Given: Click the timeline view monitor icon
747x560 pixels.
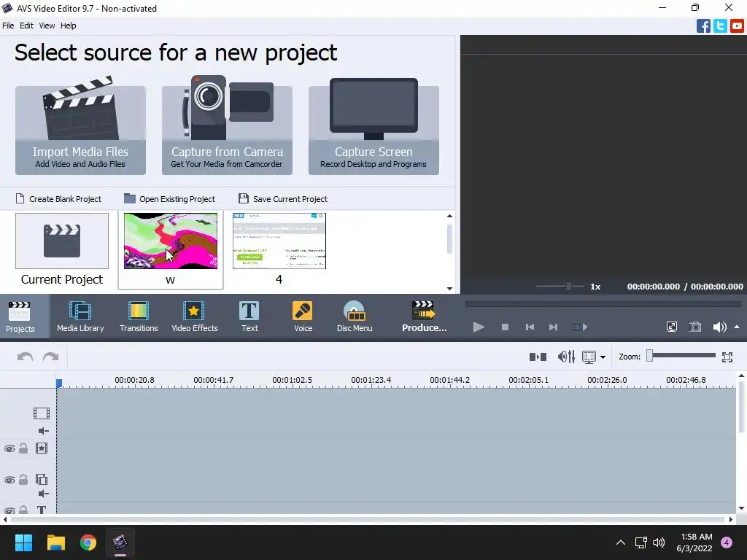Looking at the screenshot, I should (589, 357).
